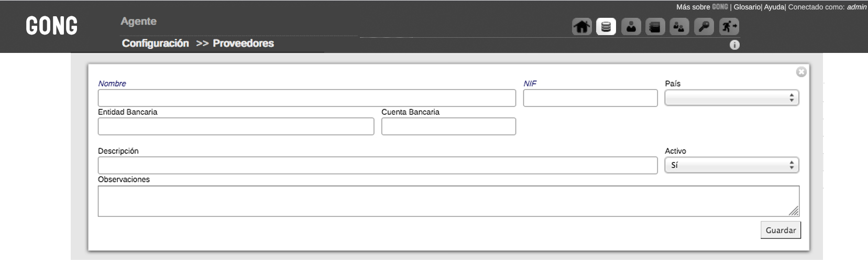Open the database configuration icon
Image resolution: width=868 pixels, height=273 pixels.
tap(606, 26)
